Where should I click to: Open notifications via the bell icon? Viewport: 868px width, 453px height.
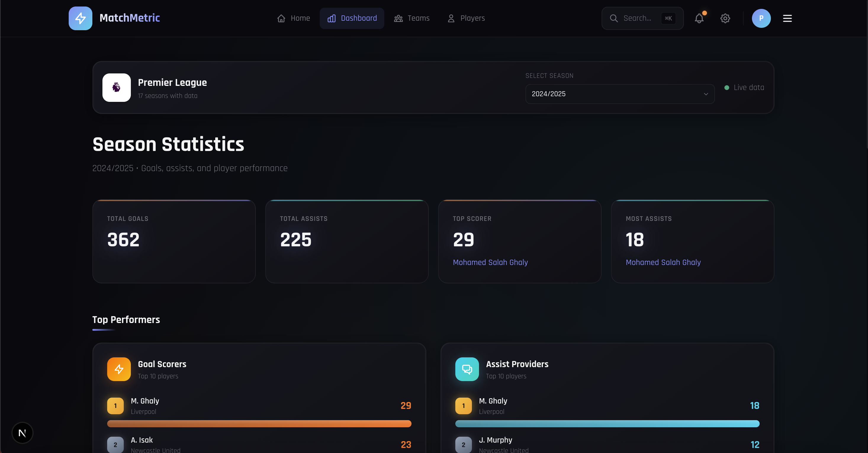(x=699, y=18)
